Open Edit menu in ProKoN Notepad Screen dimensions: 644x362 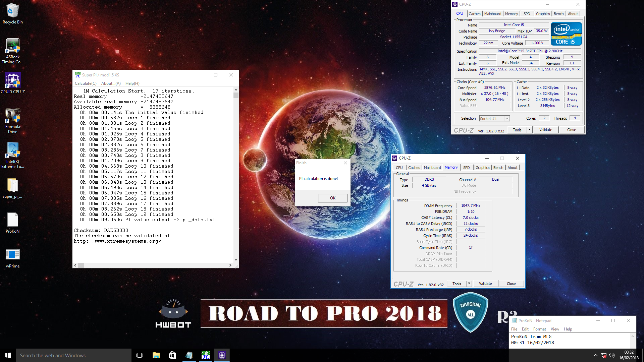[525, 329]
